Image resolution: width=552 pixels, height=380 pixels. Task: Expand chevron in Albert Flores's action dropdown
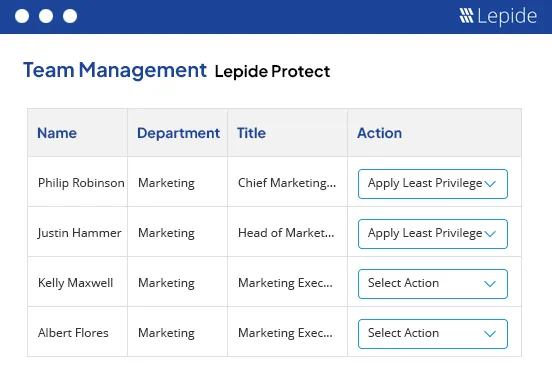click(x=490, y=334)
